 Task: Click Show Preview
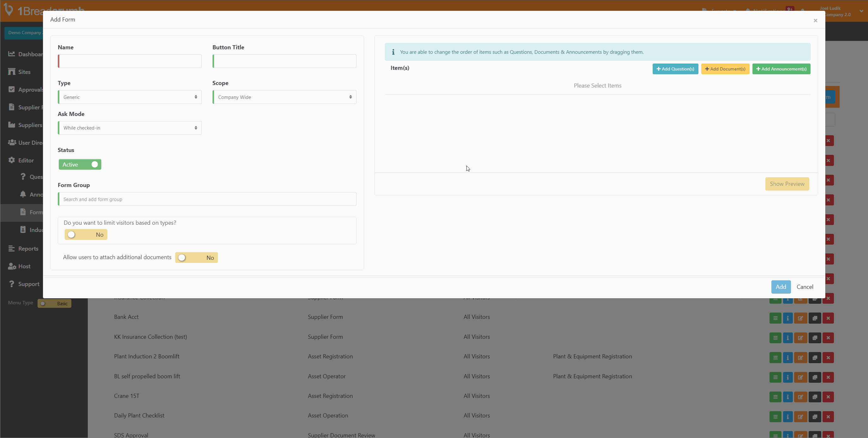tap(787, 184)
